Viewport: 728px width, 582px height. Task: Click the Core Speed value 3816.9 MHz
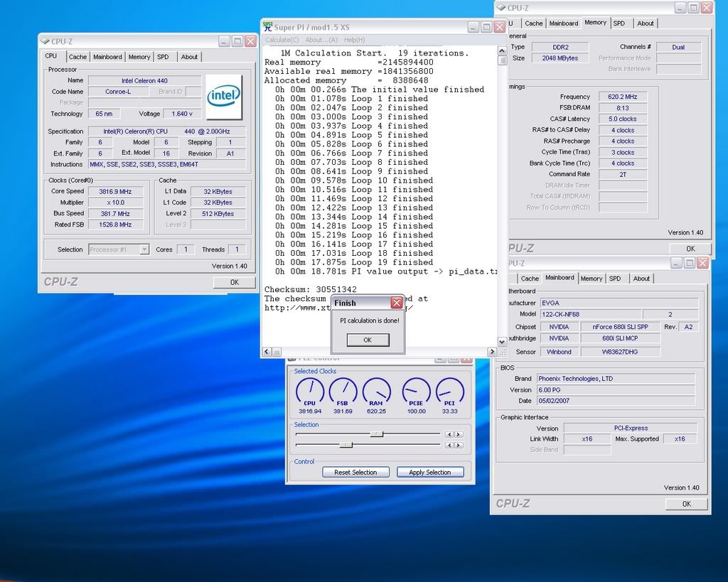click(x=116, y=192)
